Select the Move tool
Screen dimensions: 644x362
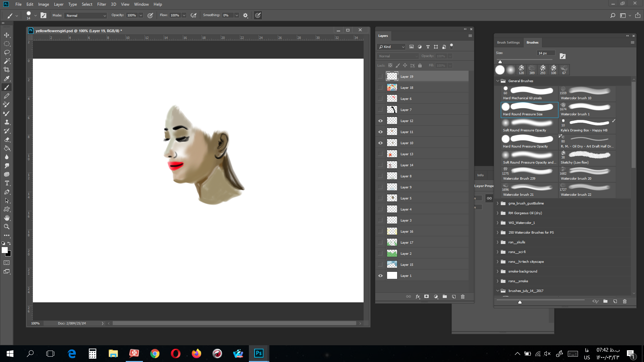pyautogui.click(x=7, y=35)
